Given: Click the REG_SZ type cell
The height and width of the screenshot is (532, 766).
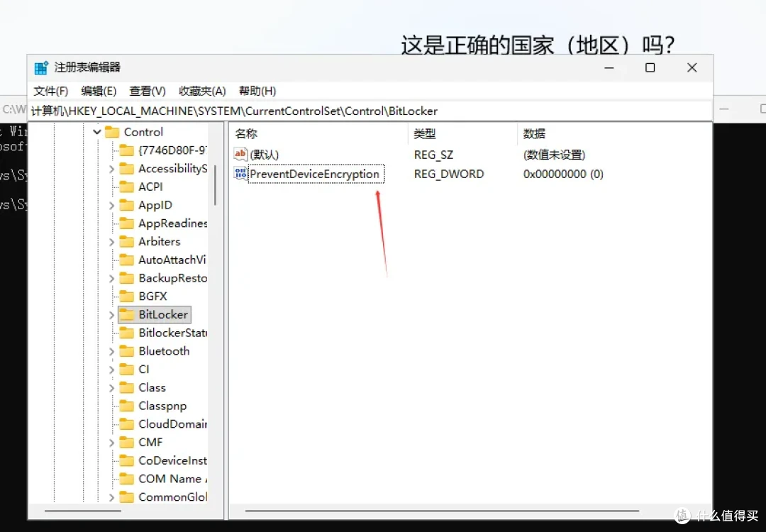Looking at the screenshot, I should [x=433, y=155].
